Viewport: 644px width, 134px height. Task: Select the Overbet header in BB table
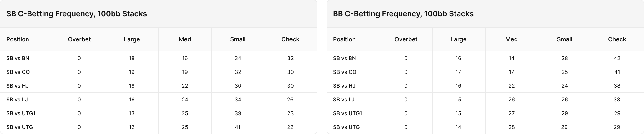tap(406, 39)
